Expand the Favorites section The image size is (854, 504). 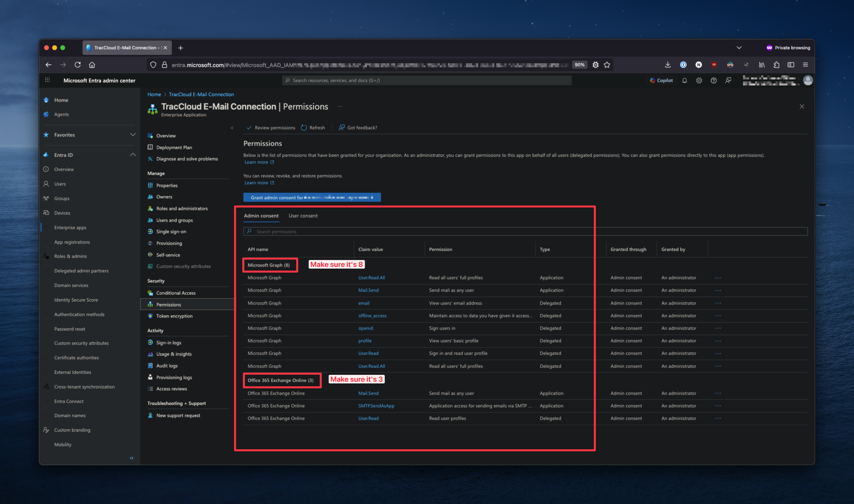(133, 135)
